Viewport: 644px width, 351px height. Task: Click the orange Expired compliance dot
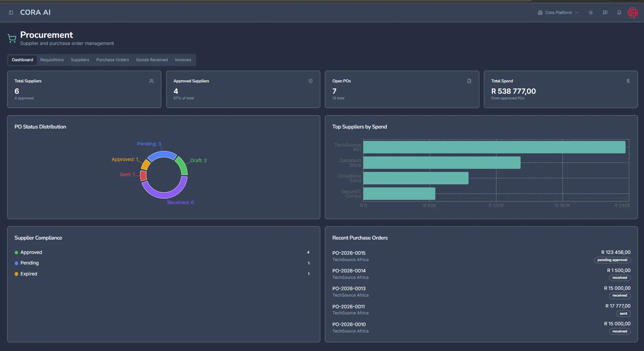tap(16, 274)
